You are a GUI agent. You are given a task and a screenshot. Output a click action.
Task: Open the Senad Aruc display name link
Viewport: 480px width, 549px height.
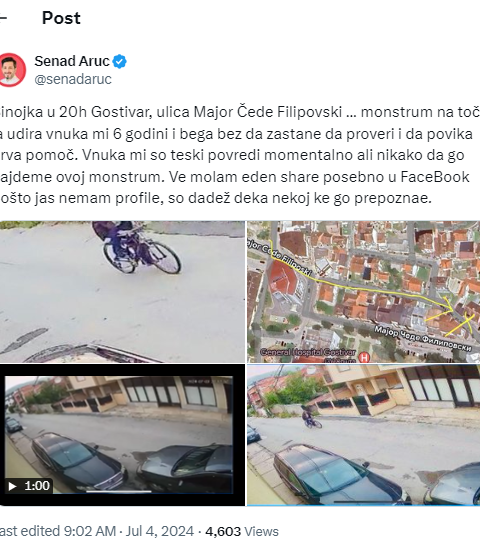tap(72, 61)
